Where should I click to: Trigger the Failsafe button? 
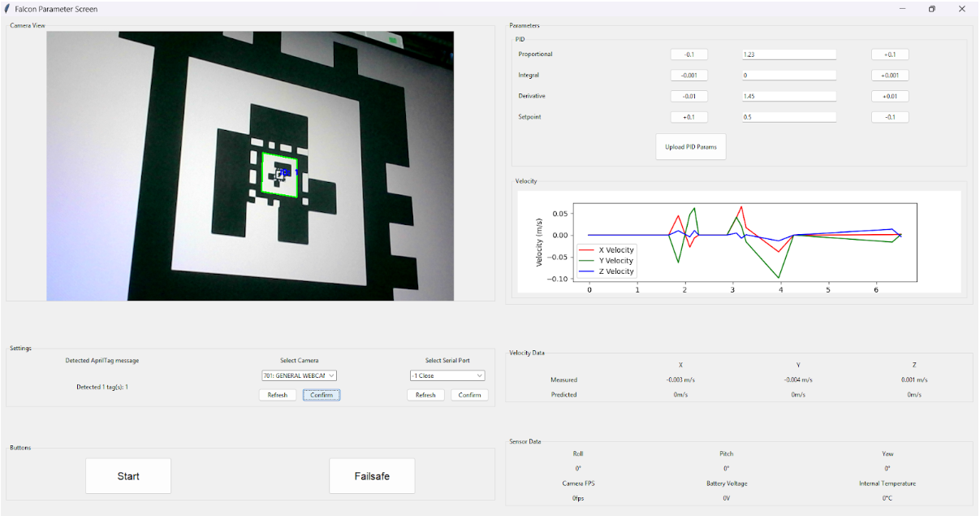click(372, 476)
